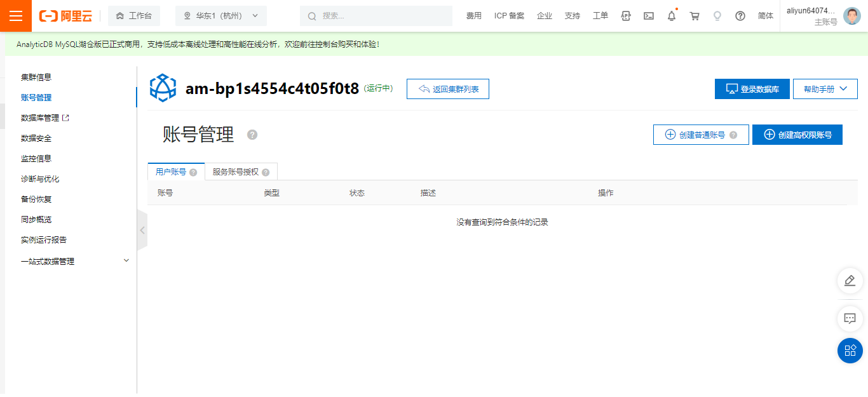Click the 类型 column header

[x=272, y=192]
